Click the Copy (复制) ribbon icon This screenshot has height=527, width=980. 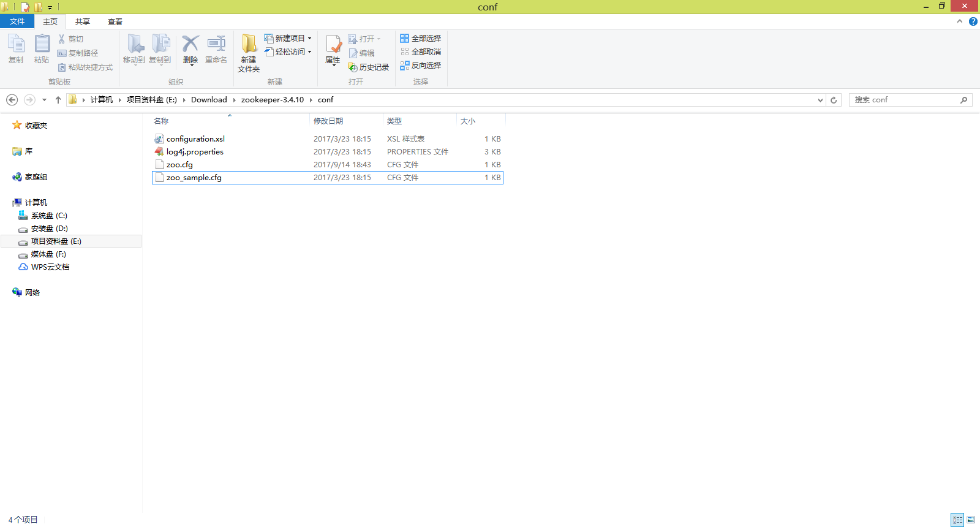(x=16, y=44)
